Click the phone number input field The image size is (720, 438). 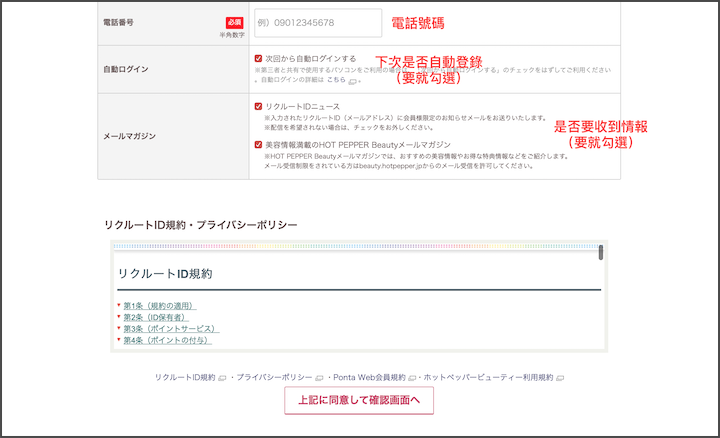(x=318, y=23)
